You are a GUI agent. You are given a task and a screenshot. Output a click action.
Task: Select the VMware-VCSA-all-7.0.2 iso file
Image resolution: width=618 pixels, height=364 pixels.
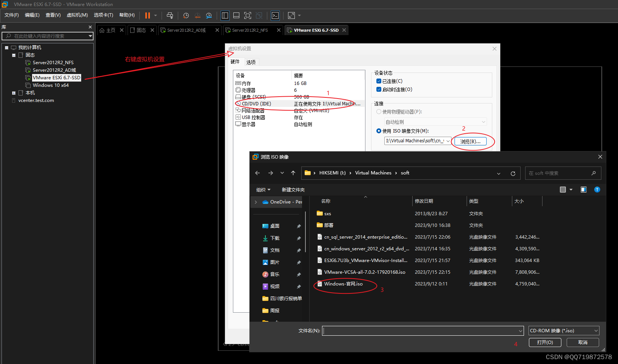365,272
